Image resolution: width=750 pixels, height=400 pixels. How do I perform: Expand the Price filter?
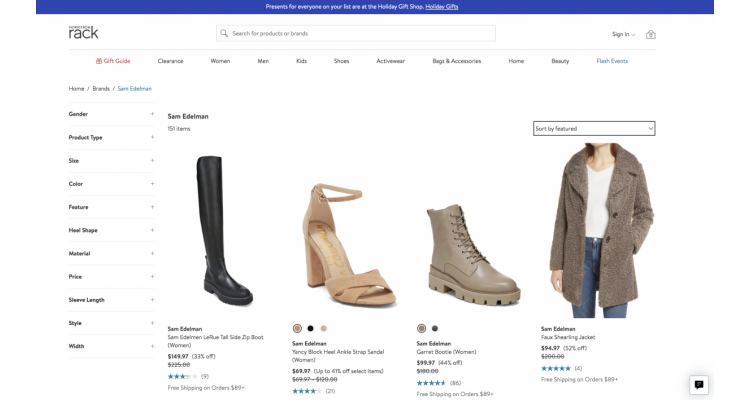[x=111, y=277]
